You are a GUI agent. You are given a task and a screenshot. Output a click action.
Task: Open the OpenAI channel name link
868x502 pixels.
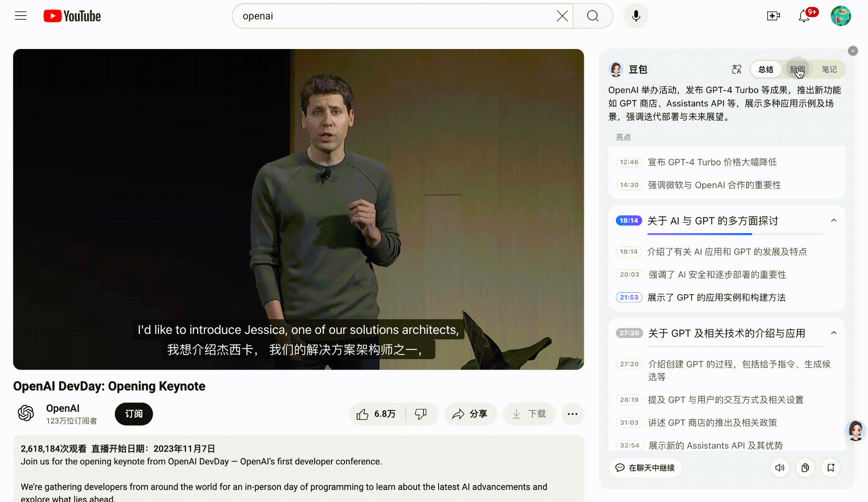(x=63, y=408)
